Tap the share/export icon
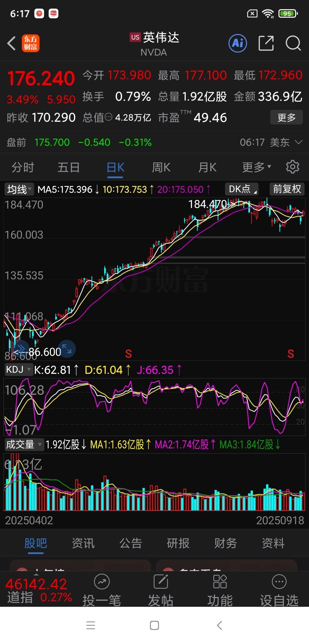This screenshot has height=644, width=309. tap(266, 44)
